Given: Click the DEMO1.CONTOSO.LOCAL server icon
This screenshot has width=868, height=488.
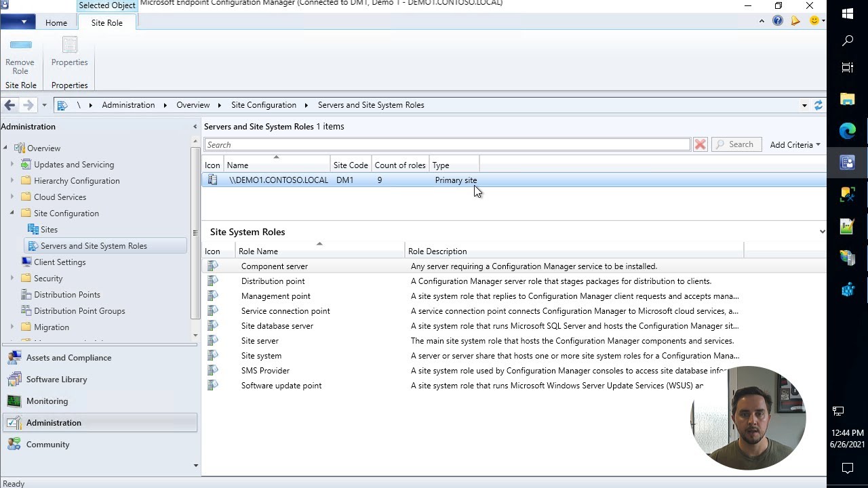Looking at the screenshot, I should click(x=212, y=180).
